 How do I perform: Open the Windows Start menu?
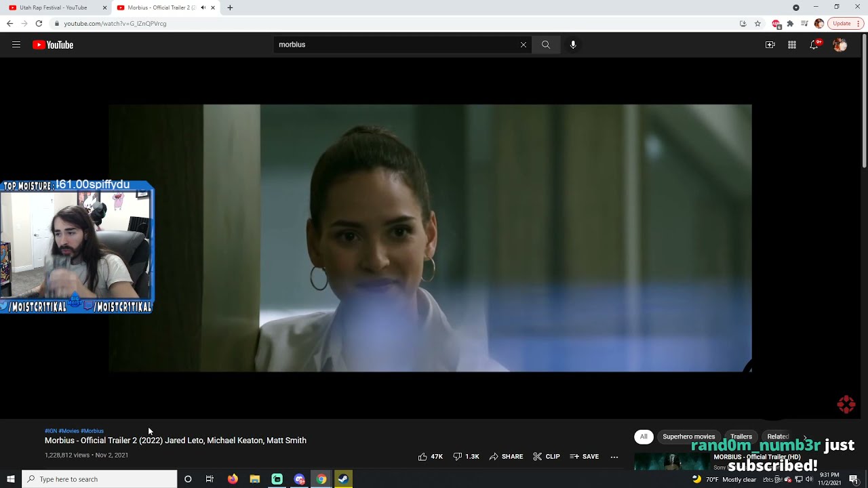(11, 479)
